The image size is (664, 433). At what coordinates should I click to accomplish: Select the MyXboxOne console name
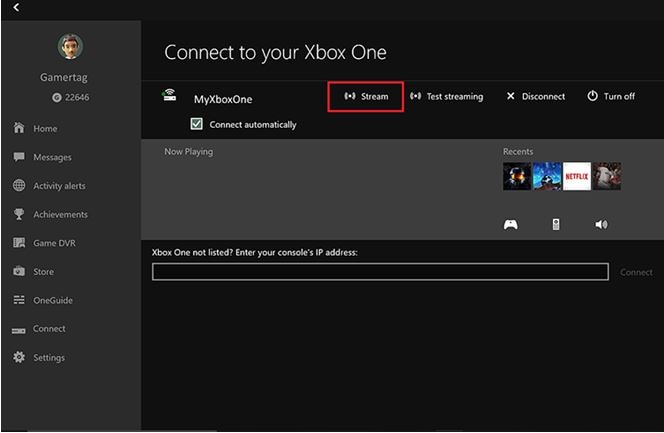(x=223, y=99)
